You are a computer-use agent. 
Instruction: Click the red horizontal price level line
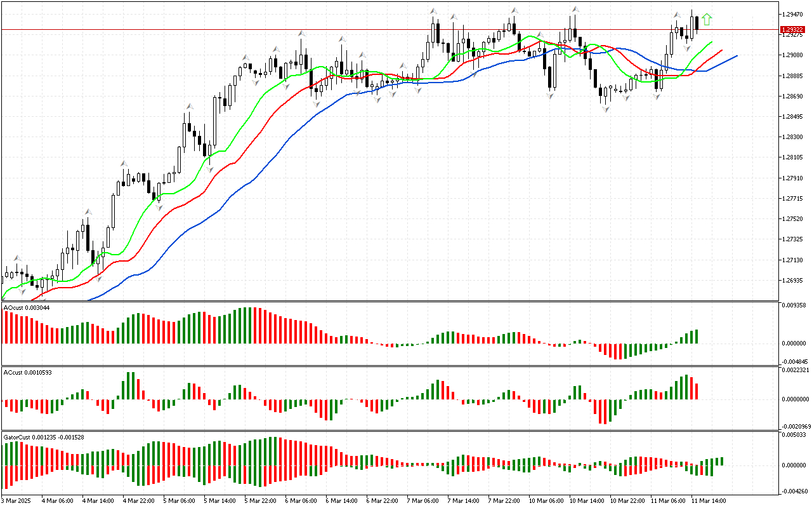pos(390,29)
